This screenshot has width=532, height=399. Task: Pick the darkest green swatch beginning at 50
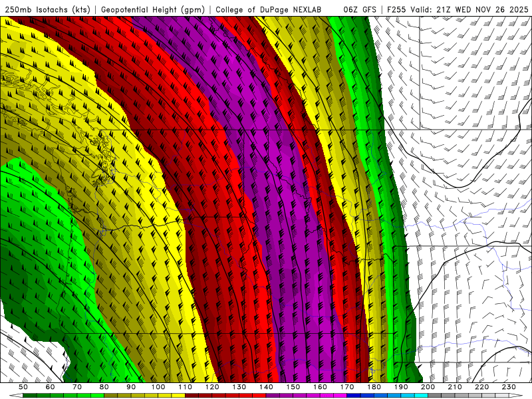coord(30,396)
